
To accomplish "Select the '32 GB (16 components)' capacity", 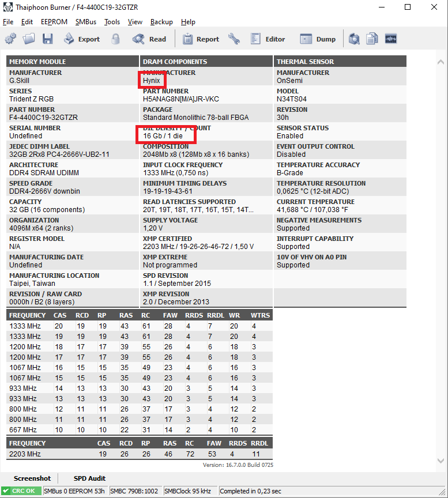I will 47,210.
